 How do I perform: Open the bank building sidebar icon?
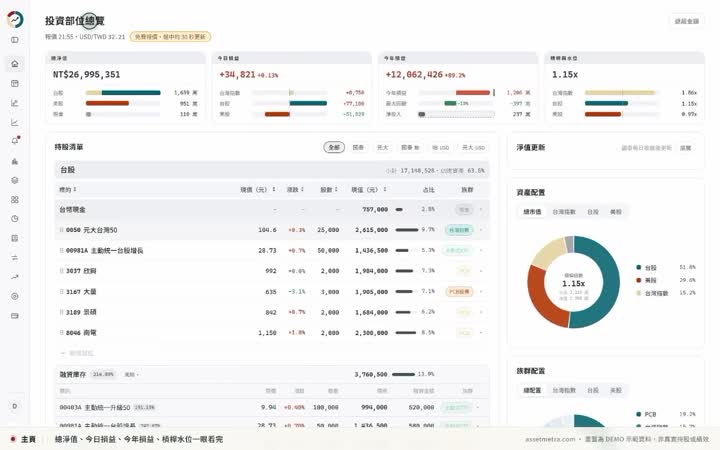point(15,161)
